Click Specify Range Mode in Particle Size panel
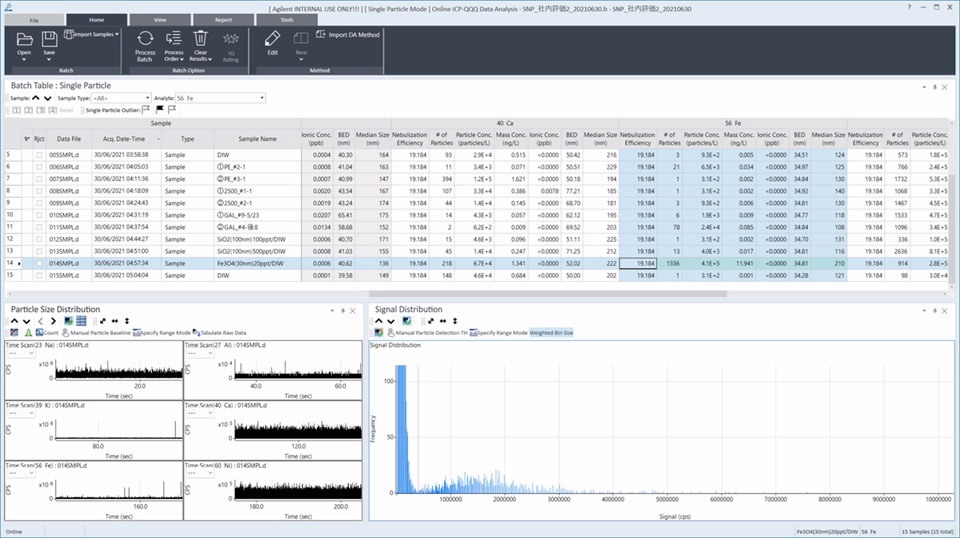960x540 pixels. pos(164,332)
